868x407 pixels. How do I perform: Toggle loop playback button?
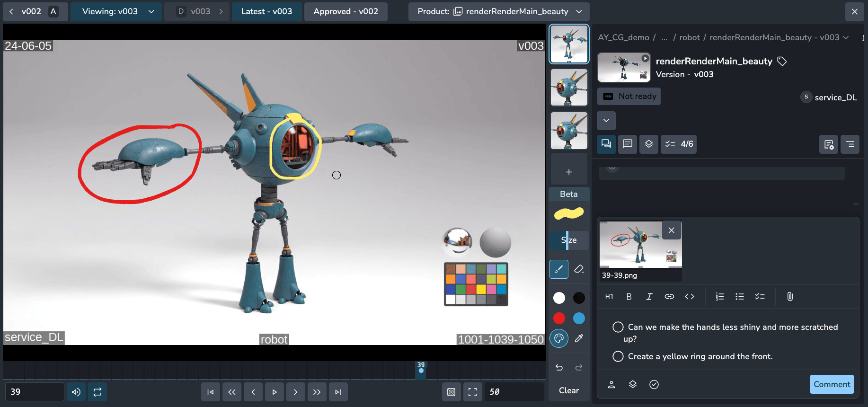[x=97, y=392]
